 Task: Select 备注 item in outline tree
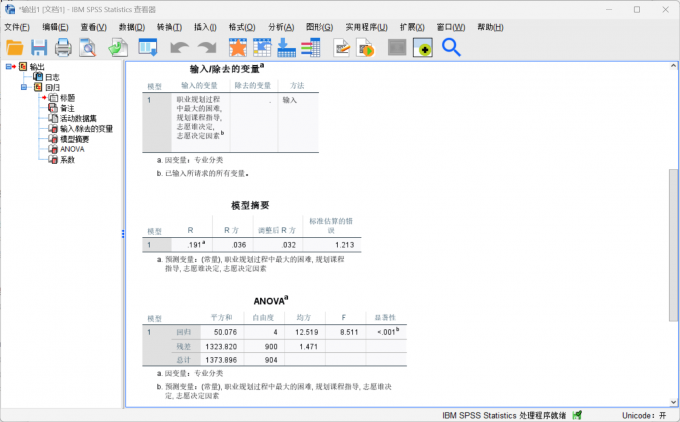click(x=67, y=108)
